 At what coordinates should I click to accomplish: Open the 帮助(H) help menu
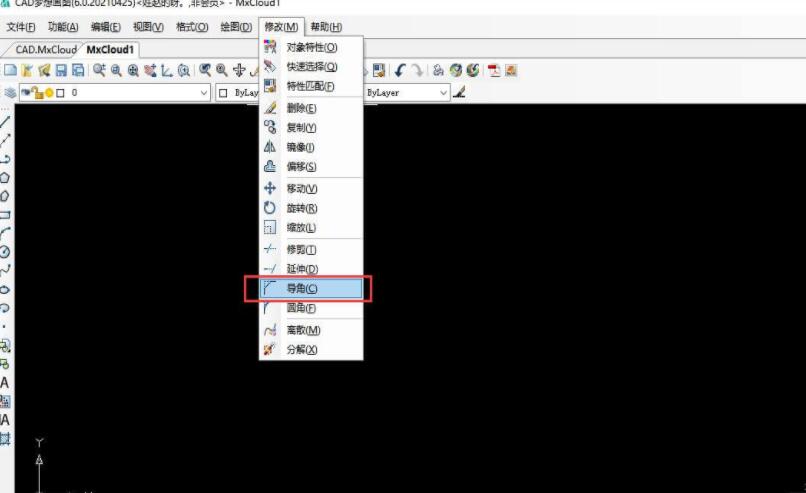point(325,27)
